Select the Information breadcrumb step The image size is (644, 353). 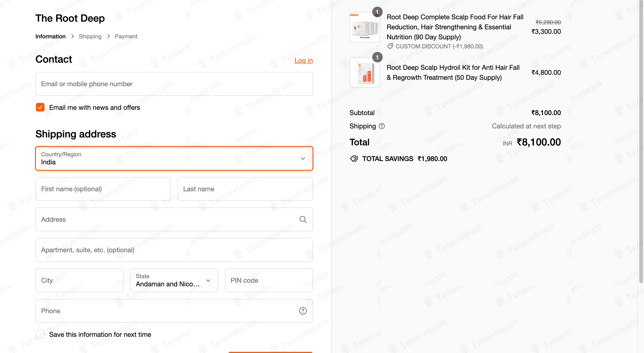[50, 36]
